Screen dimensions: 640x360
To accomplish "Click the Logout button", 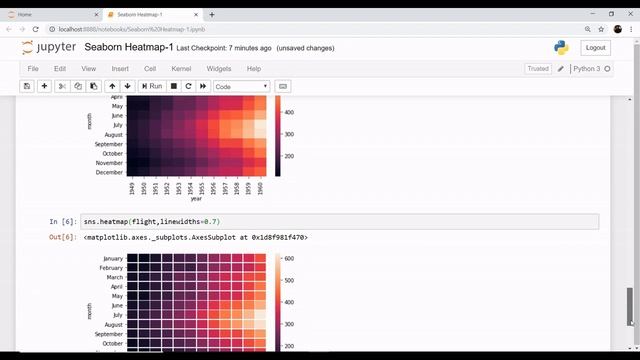I will (x=596, y=48).
